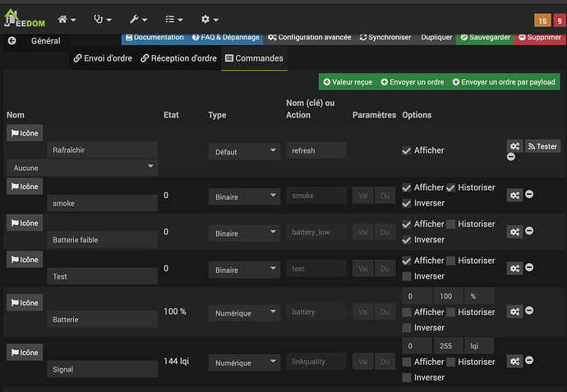
Task: Choose icon for Test command
Action: (x=25, y=260)
